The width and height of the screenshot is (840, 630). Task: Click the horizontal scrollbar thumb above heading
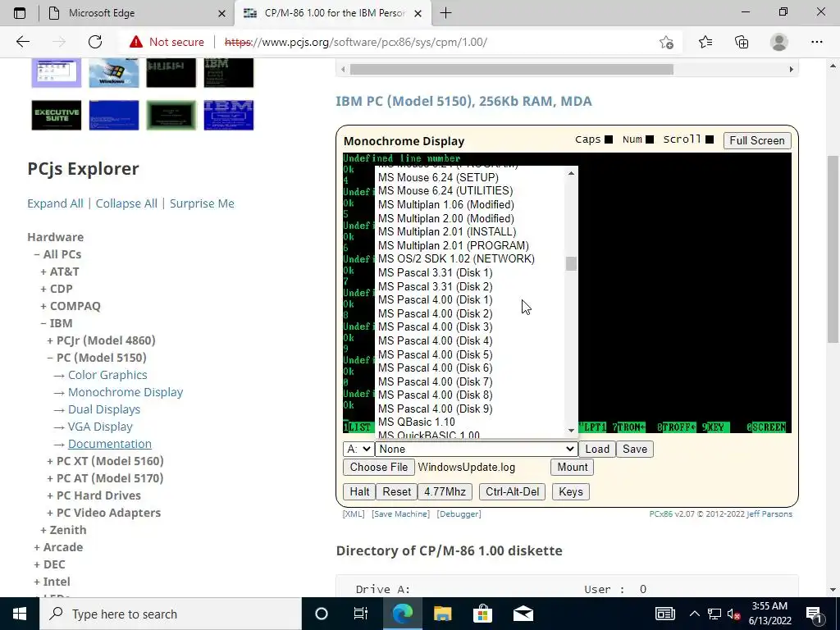point(512,69)
